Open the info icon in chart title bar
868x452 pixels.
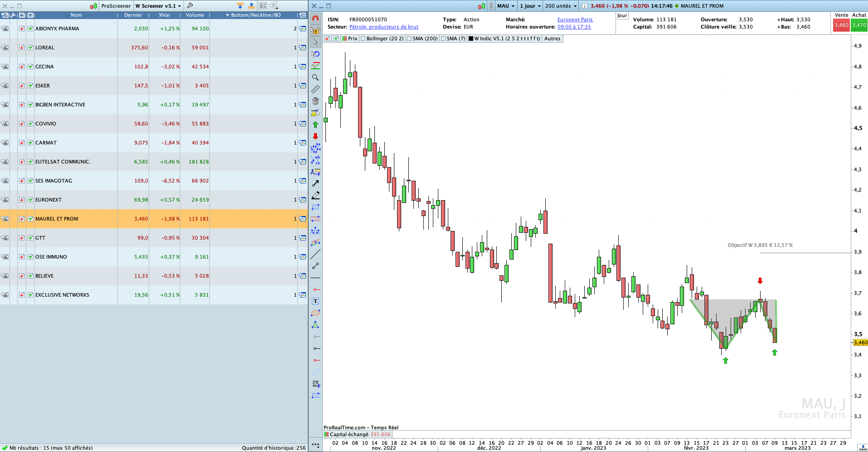click(x=585, y=6)
